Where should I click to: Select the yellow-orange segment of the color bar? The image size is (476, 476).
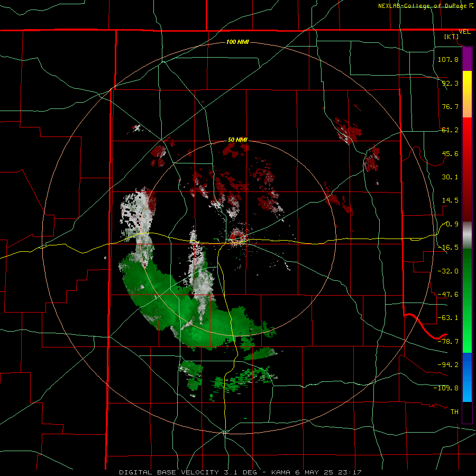coord(467,94)
